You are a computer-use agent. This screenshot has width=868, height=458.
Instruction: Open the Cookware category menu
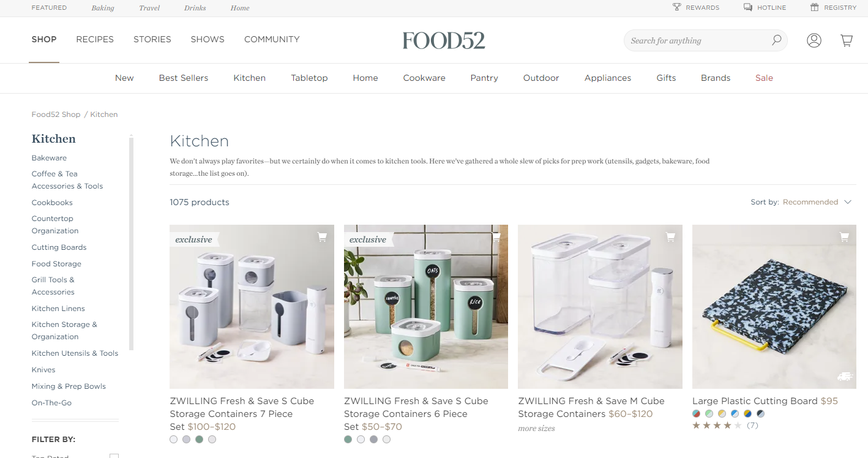(x=424, y=78)
